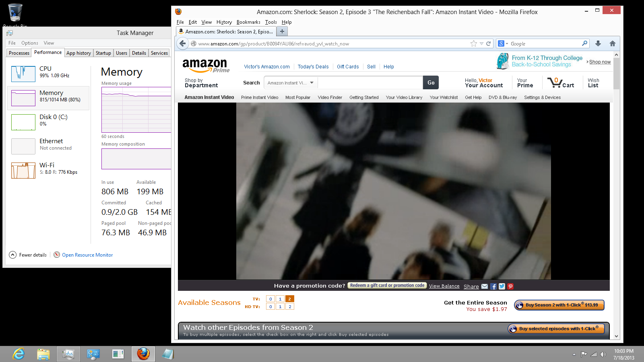This screenshot has height=362, width=644.
Task: Click the Action Center flag icon
Action: click(x=584, y=354)
